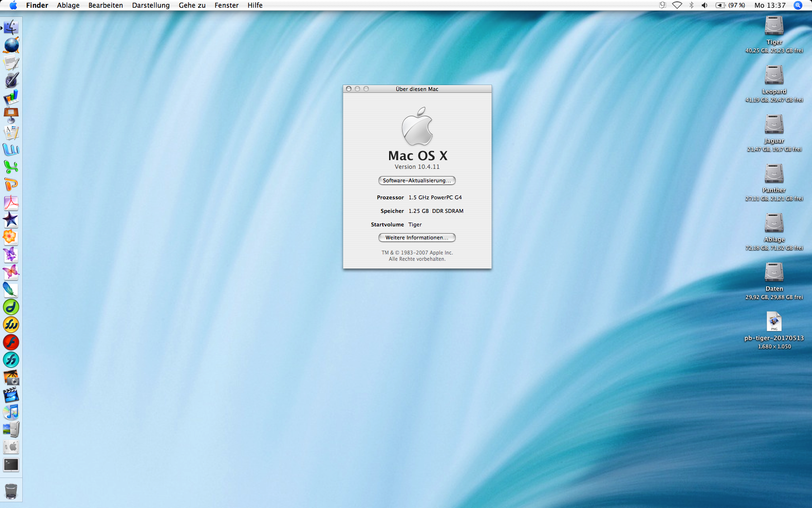Open Numbers bar chart icon in Dock
The width and height of the screenshot is (812, 508).
pos(11,97)
